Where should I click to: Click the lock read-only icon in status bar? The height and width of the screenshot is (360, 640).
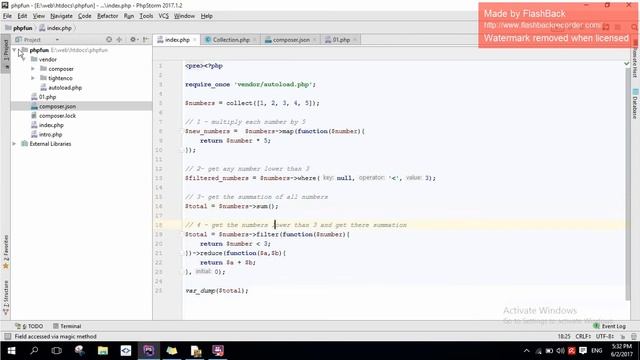623,336
